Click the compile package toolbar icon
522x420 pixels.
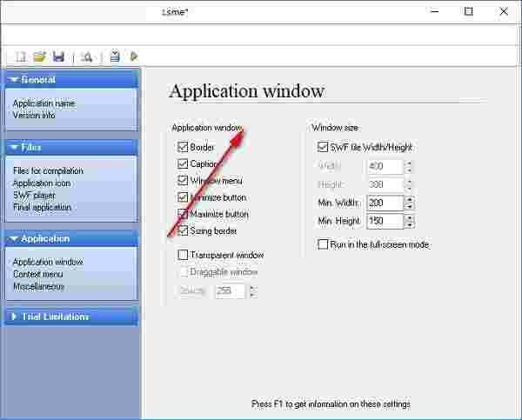coord(115,57)
